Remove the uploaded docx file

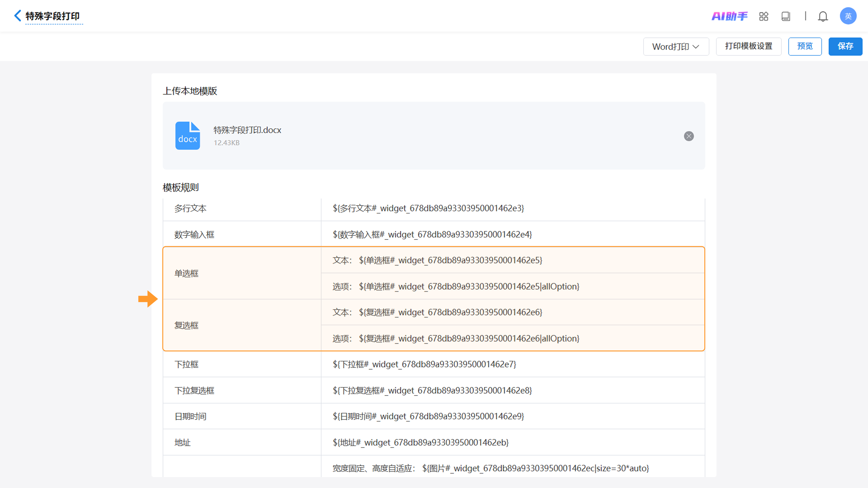(689, 136)
